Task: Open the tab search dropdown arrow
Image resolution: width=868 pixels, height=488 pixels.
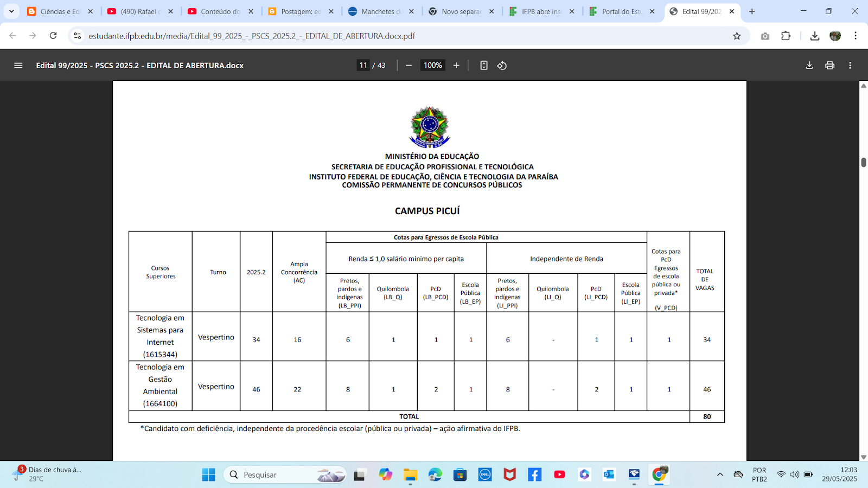Action: tap(11, 11)
